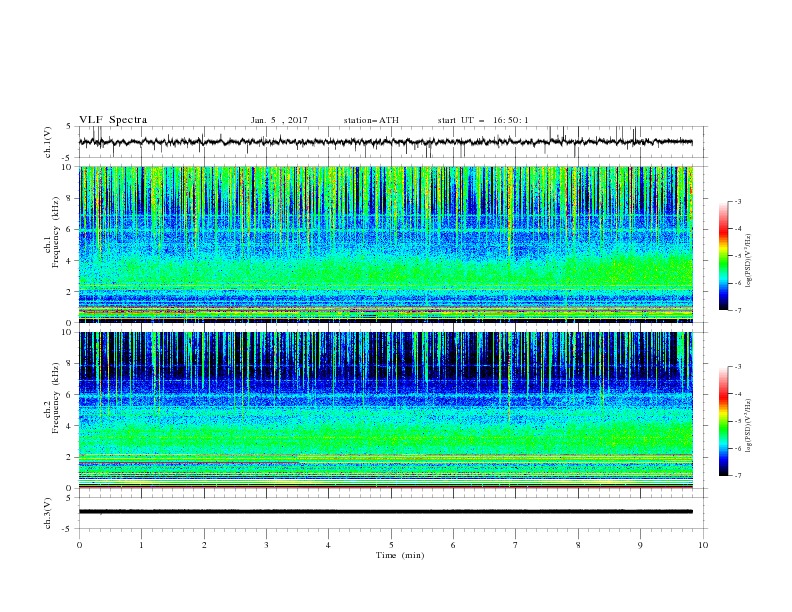Click the time axis tick label '0'

point(79,545)
